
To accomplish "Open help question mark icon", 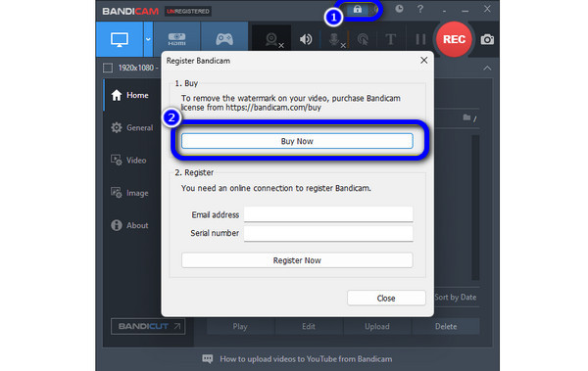I will pos(420,9).
